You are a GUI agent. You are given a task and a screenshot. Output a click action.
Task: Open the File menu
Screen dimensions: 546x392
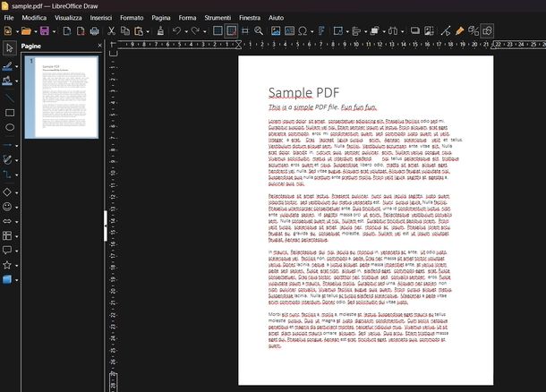(9, 18)
